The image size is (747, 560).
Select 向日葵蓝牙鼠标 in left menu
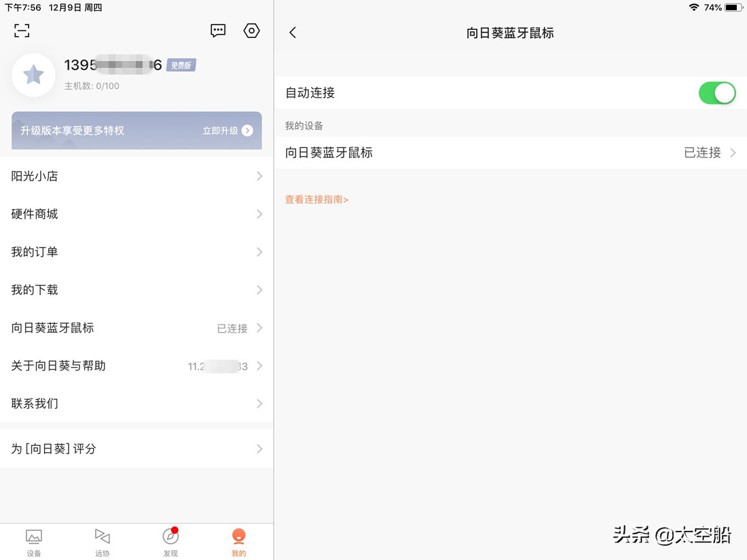(x=136, y=328)
